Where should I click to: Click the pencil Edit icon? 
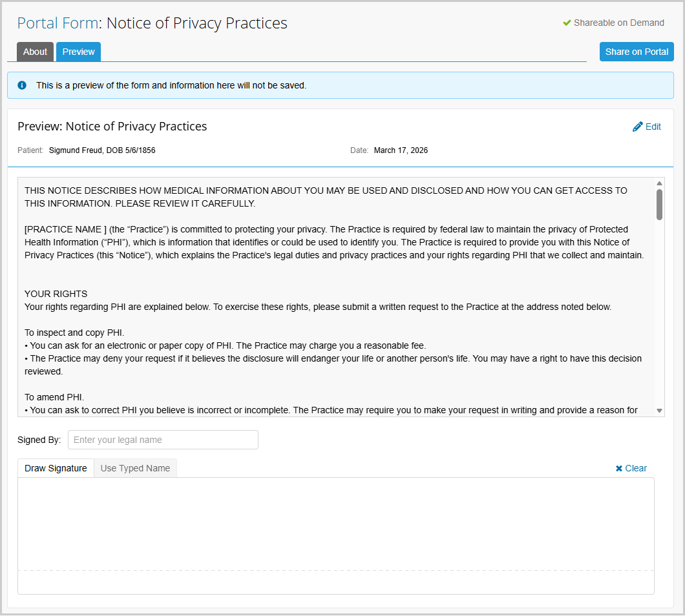[x=637, y=127]
